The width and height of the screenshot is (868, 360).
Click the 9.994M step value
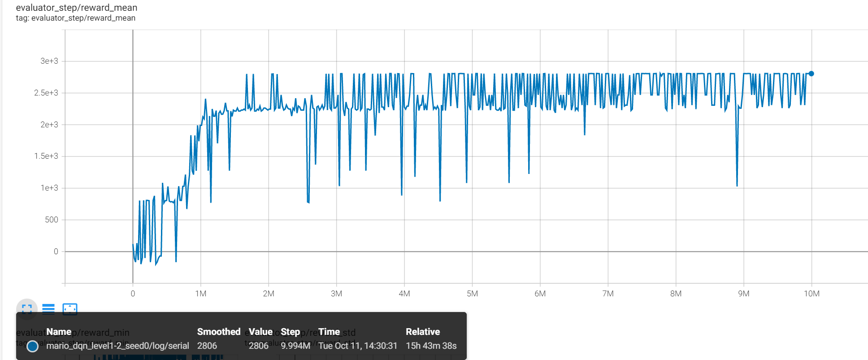(x=295, y=346)
